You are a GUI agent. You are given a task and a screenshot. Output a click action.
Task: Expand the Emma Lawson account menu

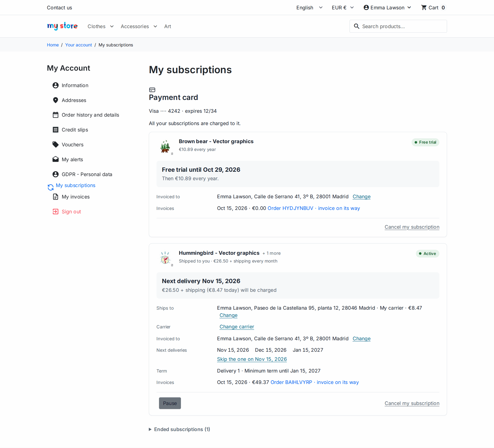click(387, 8)
